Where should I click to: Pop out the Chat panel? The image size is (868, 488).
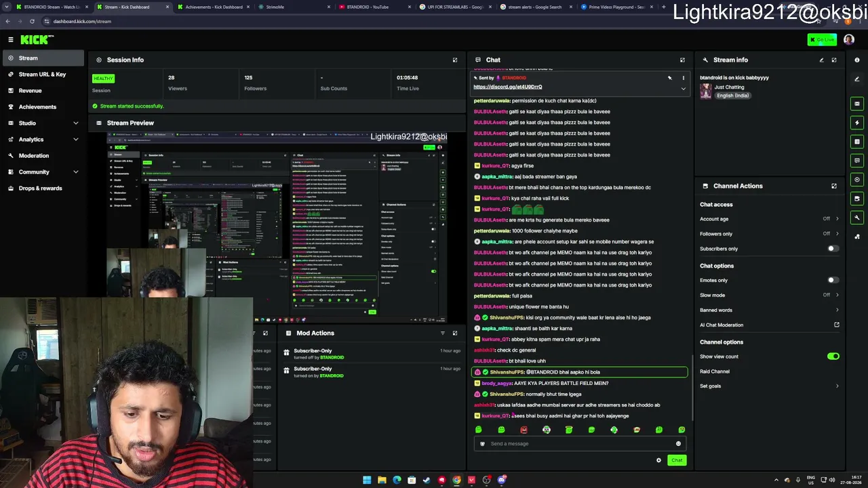click(682, 60)
